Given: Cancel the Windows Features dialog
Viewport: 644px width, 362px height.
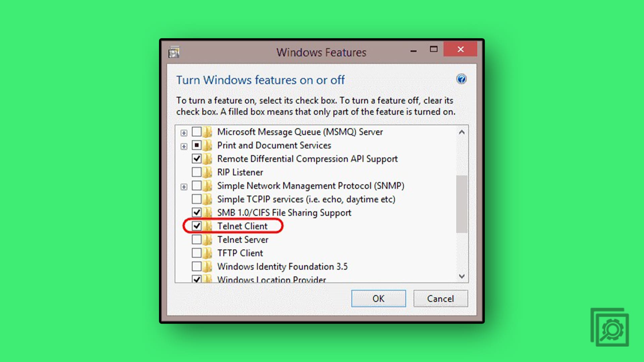Looking at the screenshot, I should (440, 298).
